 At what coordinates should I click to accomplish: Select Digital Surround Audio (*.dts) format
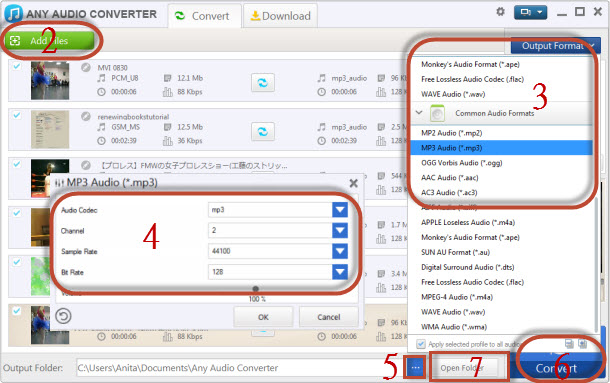click(501, 267)
